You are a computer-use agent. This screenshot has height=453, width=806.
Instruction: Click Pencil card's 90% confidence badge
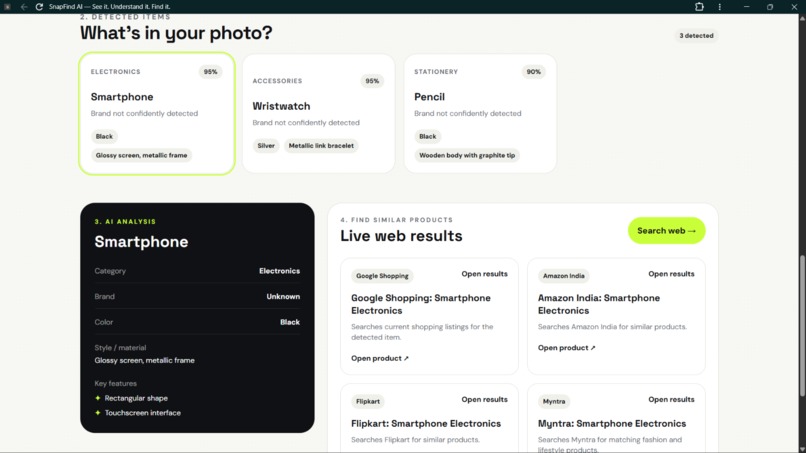pyautogui.click(x=534, y=72)
